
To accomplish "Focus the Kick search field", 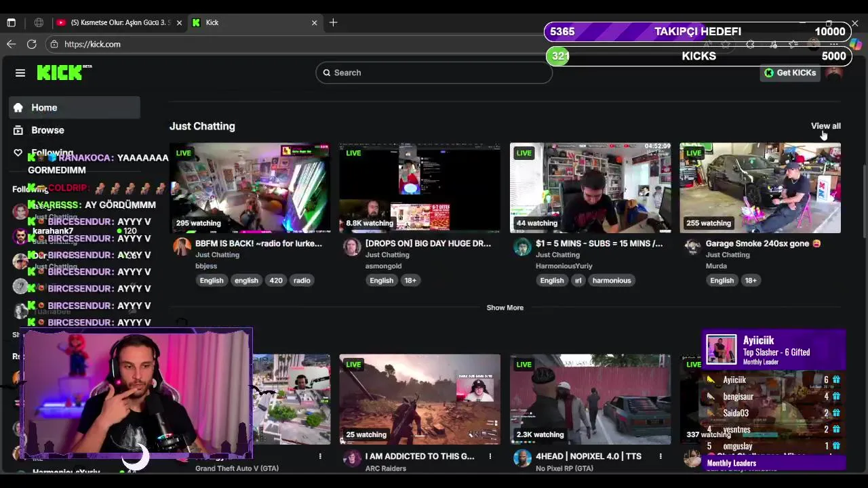I will click(434, 73).
